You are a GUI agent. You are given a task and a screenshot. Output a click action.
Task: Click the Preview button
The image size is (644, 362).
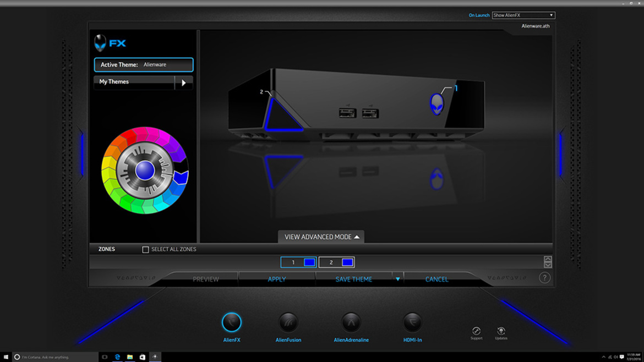coord(206,279)
